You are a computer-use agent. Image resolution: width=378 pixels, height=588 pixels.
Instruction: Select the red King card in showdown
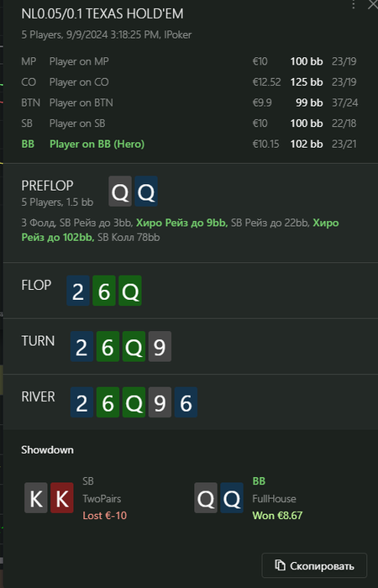(62, 497)
